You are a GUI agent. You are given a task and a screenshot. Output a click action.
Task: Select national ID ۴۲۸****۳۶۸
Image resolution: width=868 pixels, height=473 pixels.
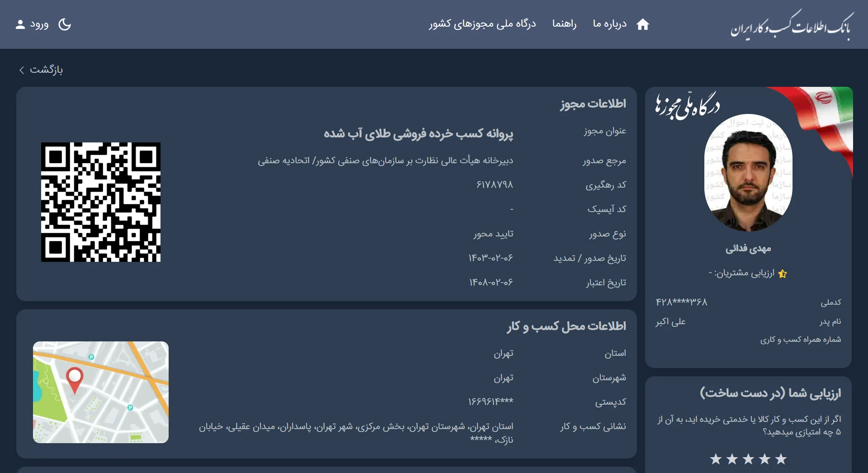(x=681, y=302)
